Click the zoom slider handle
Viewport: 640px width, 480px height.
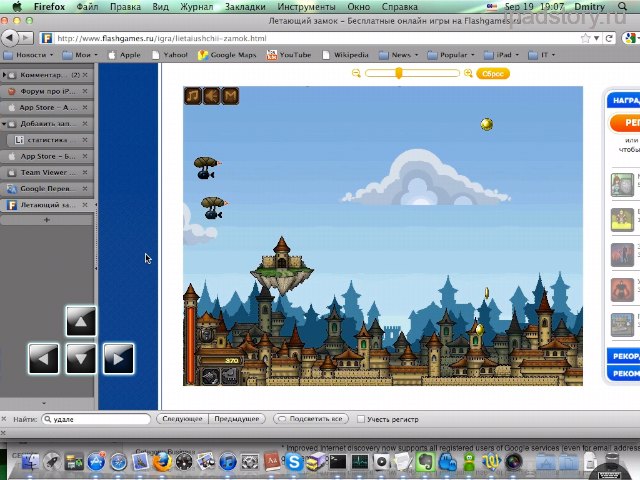pos(399,73)
